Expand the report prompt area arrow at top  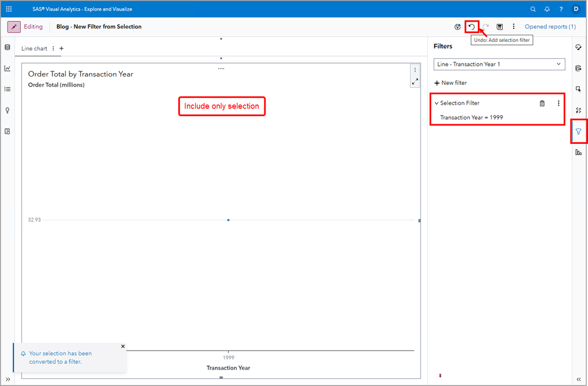pos(221,39)
